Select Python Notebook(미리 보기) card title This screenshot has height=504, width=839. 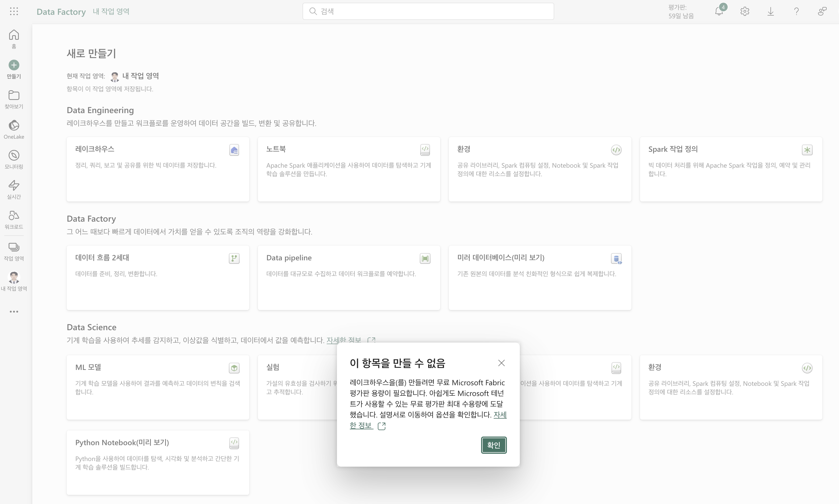(122, 442)
